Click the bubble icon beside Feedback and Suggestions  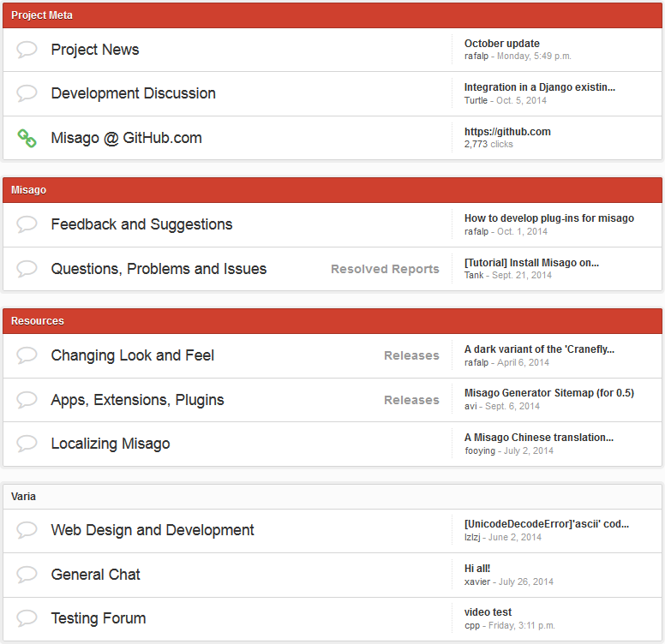point(27,224)
